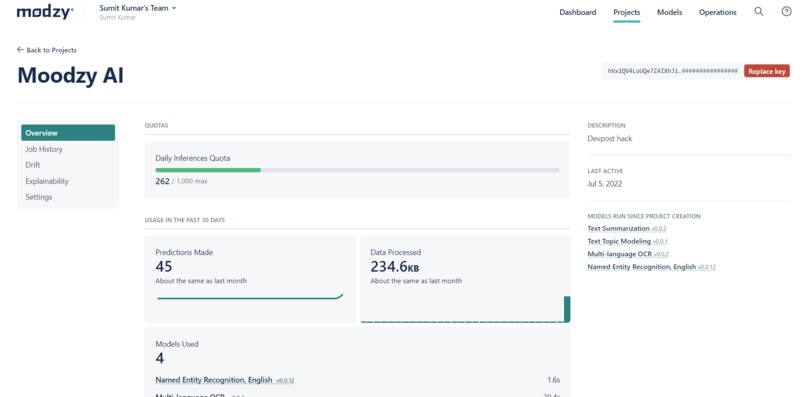Go to Dashboard tab
Viewport: 806px width, 397px height.
578,12
